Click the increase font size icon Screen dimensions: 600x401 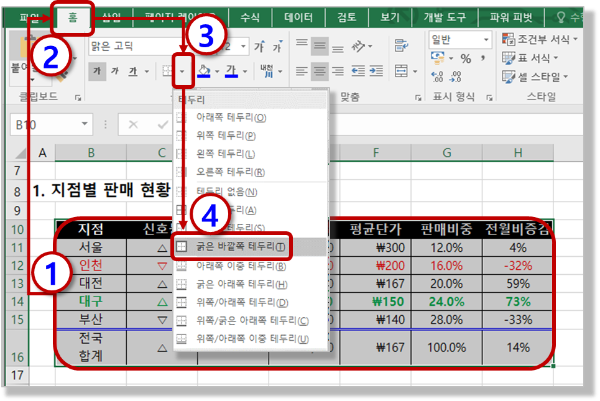coord(259,47)
